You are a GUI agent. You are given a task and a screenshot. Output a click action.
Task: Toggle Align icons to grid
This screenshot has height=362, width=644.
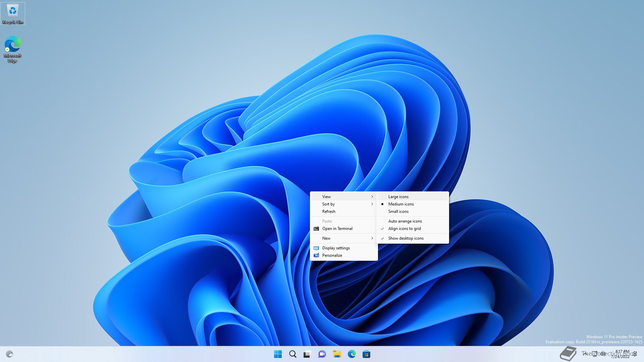(404, 229)
